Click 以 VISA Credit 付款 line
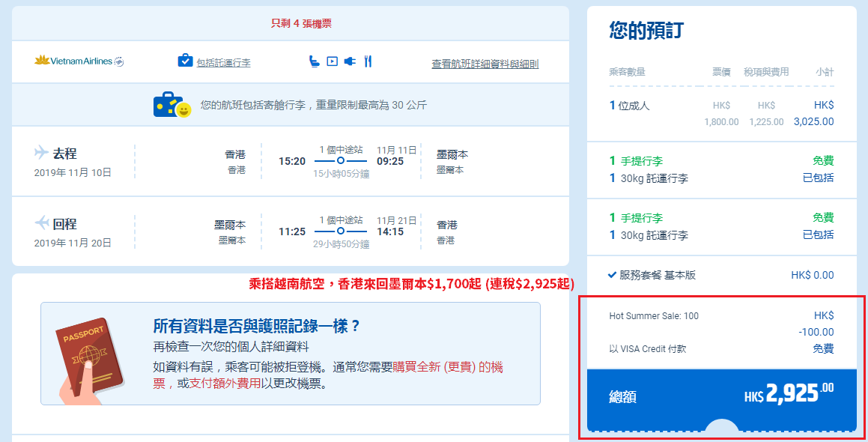Screen dimensions: 868x442 click(x=647, y=349)
